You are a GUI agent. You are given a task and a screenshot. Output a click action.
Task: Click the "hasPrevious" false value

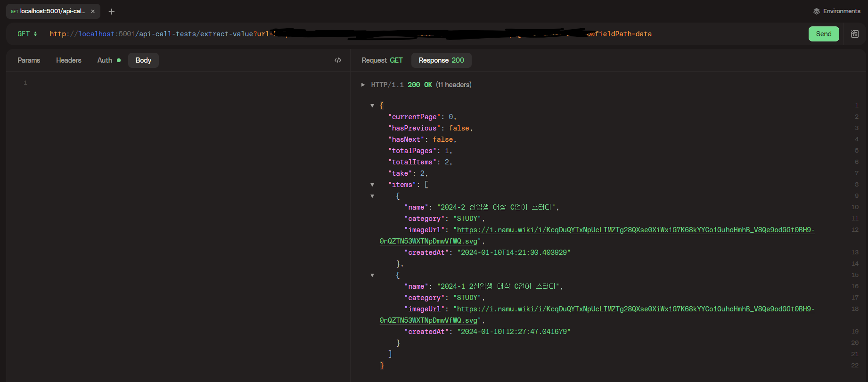point(459,128)
